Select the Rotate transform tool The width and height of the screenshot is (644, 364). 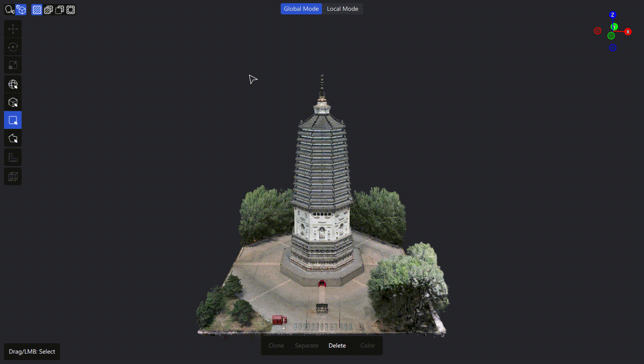(x=13, y=47)
